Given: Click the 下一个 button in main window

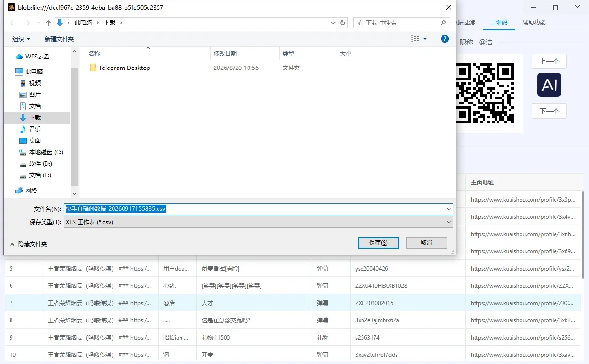Looking at the screenshot, I should point(549,111).
